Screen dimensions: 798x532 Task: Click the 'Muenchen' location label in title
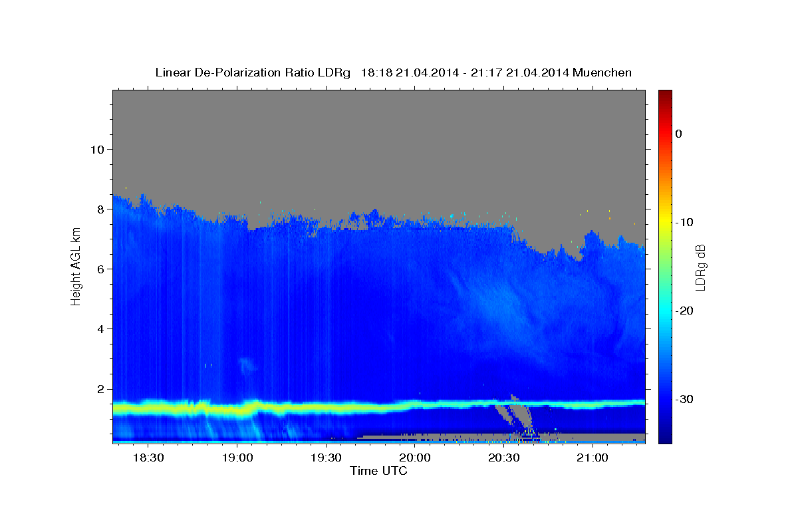pos(604,72)
